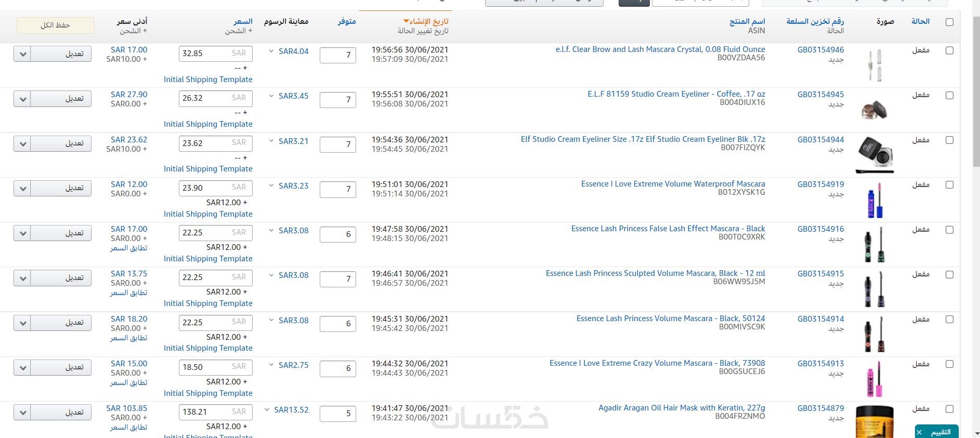Click the quantity field for SKU GB03154919
The width and height of the screenshot is (980, 438).
point(338,189)
